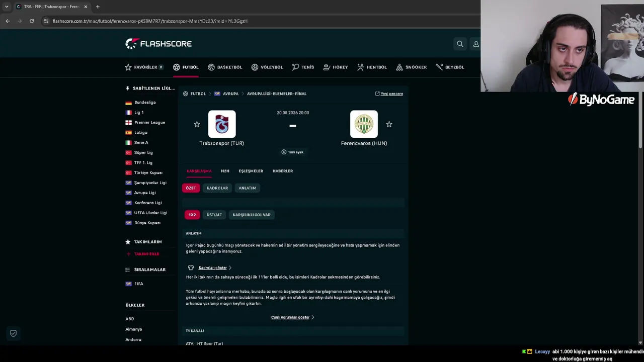Open Serie A from pinned leagues
The width and height of the screenshot is (644, 362).
tap(141, 143)
